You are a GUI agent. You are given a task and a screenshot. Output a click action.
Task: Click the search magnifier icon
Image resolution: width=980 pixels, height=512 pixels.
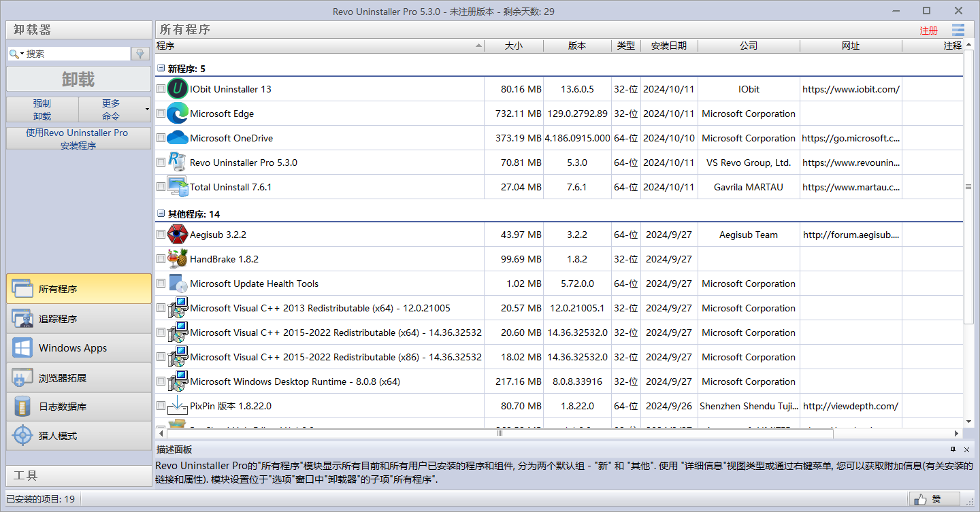(x=14, y=54)
